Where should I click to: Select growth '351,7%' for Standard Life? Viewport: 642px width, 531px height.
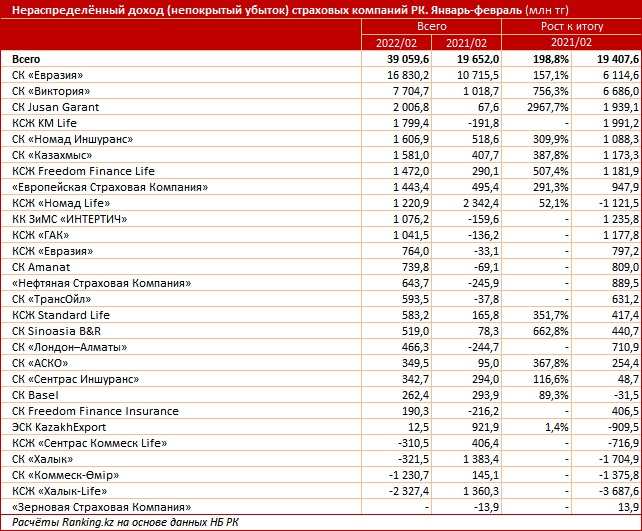click(551, 315)
